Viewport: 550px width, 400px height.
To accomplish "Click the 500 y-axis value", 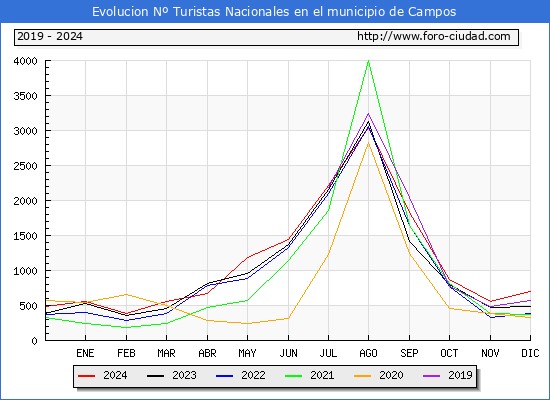I will (28, 306).
